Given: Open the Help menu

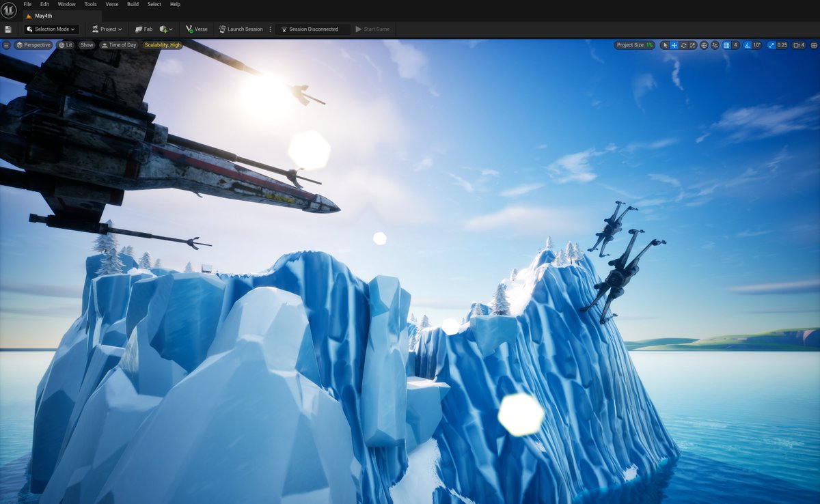Looking at the screenshot, I should click(175, 4).
